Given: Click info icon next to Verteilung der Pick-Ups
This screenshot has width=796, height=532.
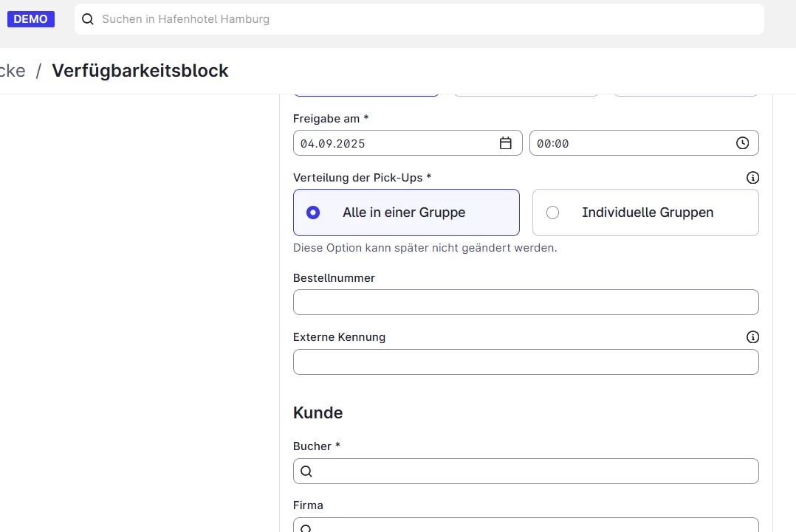Looking at the screenshot, I should click(752, 178).
